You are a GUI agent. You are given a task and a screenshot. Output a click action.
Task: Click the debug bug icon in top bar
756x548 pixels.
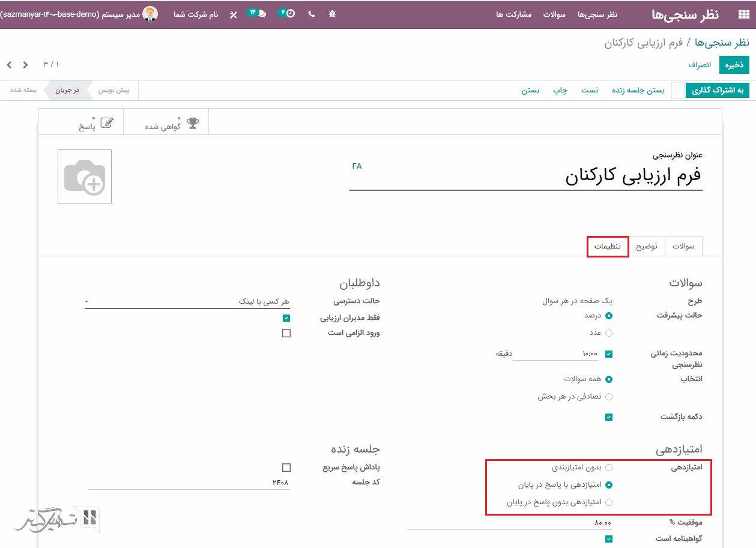[332, 14]
